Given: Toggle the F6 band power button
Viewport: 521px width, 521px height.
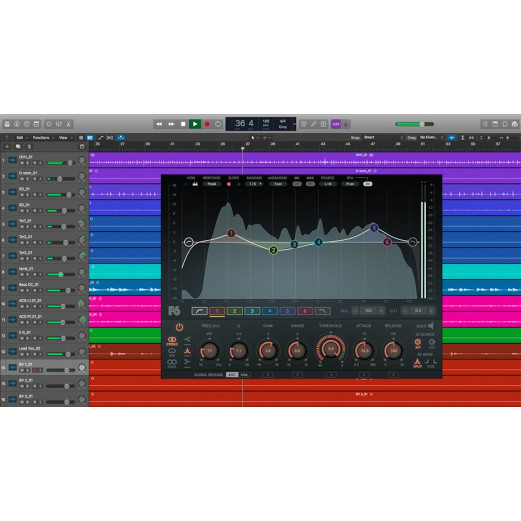Looking at the screenshot, I should [x=179, y=327].
